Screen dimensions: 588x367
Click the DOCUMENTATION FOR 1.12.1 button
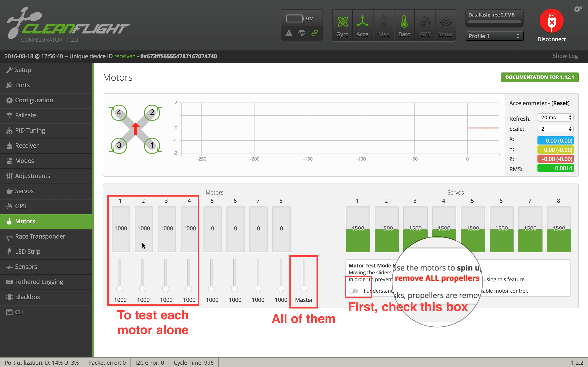click(539, 77)
